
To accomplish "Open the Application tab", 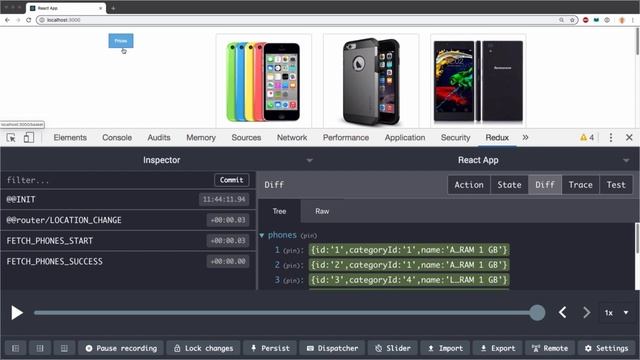I will [x=405, y=138].
